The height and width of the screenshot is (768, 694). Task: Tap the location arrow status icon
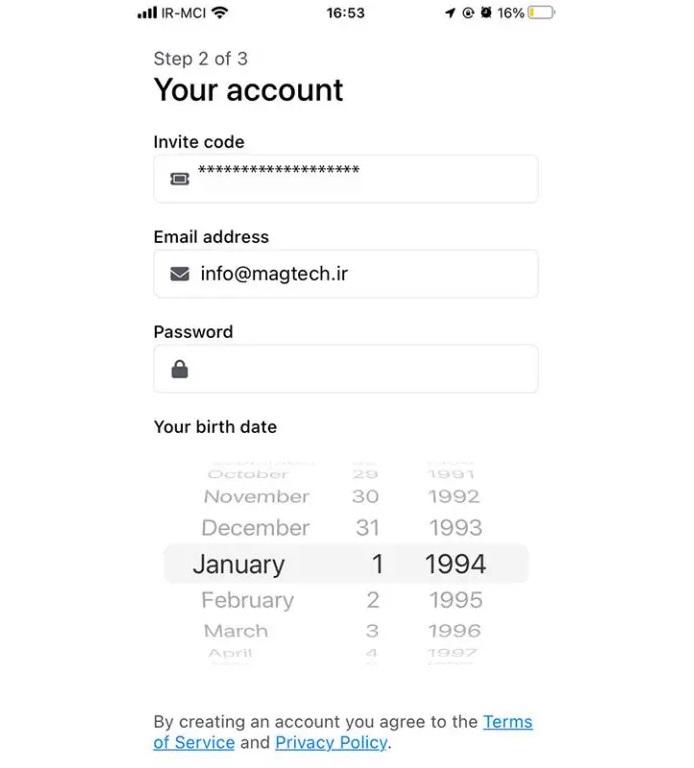449,13
